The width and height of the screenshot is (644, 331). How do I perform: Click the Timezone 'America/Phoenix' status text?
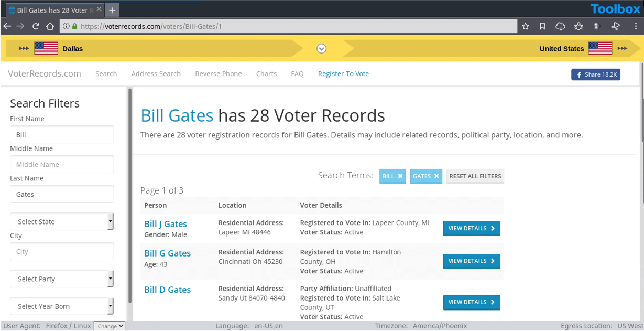pyautogui.click(x=440, y=326)
